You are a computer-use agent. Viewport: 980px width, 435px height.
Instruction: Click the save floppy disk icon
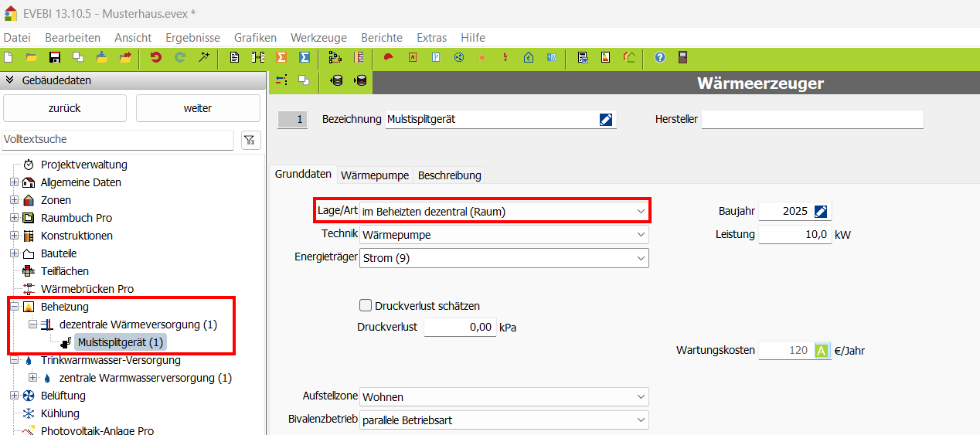point(55,57)
